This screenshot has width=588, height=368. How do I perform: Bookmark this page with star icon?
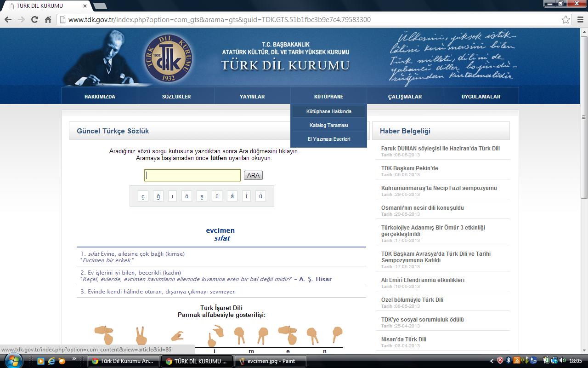[566, 20]
